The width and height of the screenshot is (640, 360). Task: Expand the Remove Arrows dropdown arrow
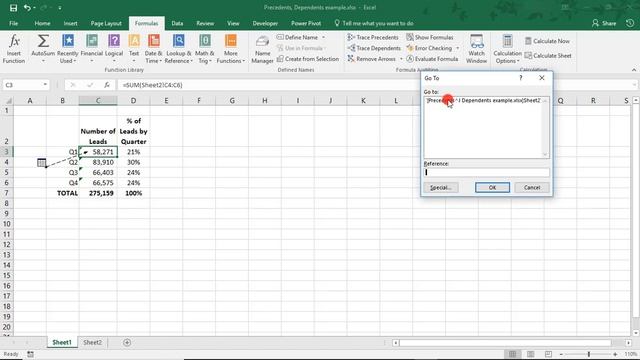coord(401,59)
